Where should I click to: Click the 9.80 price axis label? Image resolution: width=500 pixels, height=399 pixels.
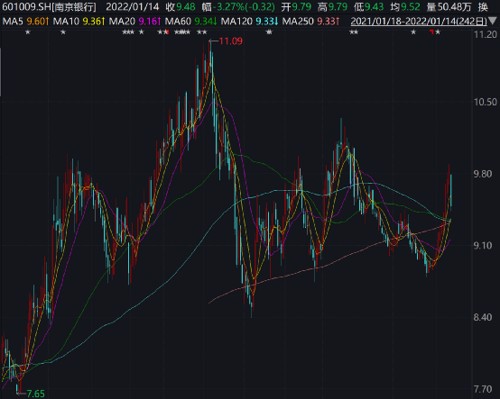[x=483, y=174]
